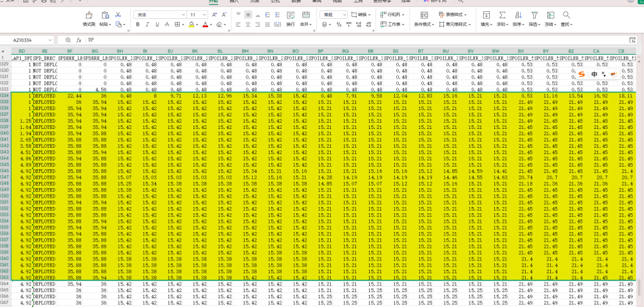Open the font size dropdown showing 11
Viewport: 644px width, 307px height.
coord(204,15)
